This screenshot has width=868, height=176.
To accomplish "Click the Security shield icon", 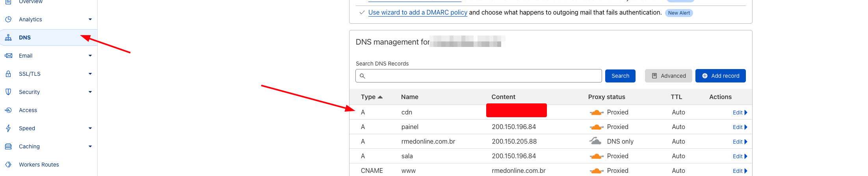I will point(8,92).
